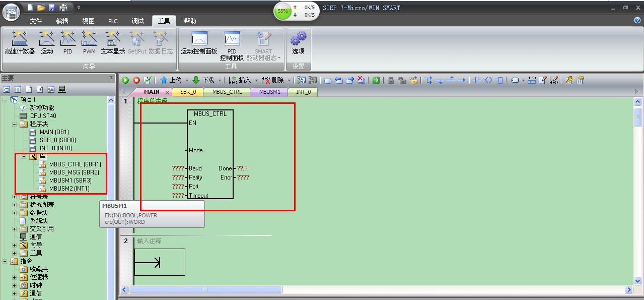
Task: Click the Insert coil icon in toolbar
Action: pos(487,80)
